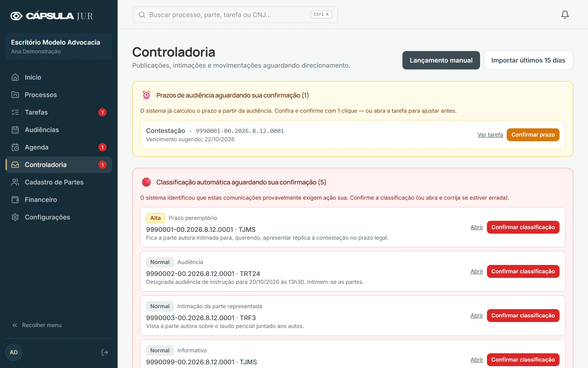This screenshot has height=368, width=588.
Task: Open Processos in the sidebar
Action: [59, 95]
